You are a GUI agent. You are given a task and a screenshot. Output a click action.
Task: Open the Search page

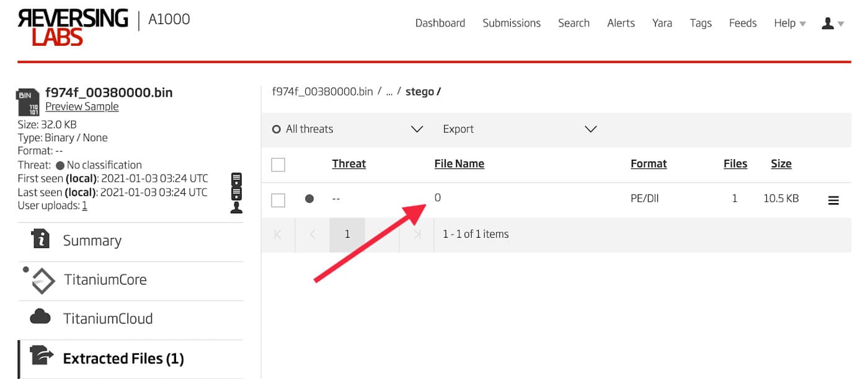[573, 23]
